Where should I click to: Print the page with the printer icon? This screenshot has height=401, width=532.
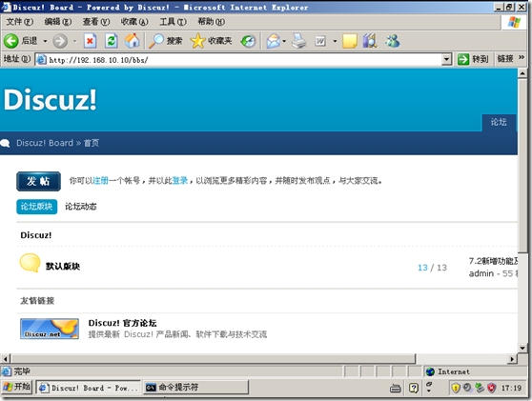[299, 41]
